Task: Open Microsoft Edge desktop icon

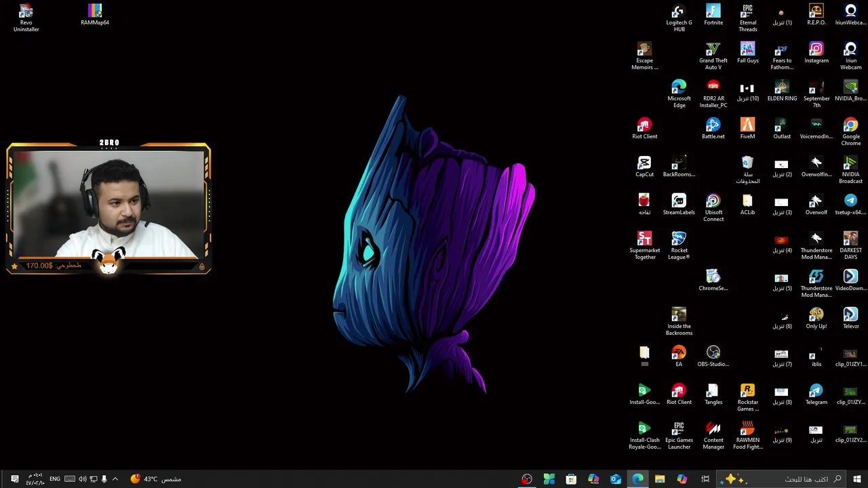Action: [679, 94]
